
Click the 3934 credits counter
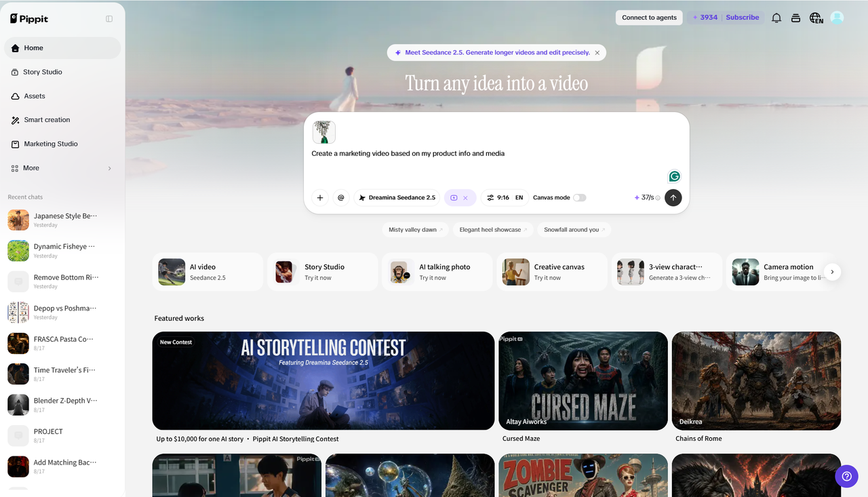[x=705, y=18]
